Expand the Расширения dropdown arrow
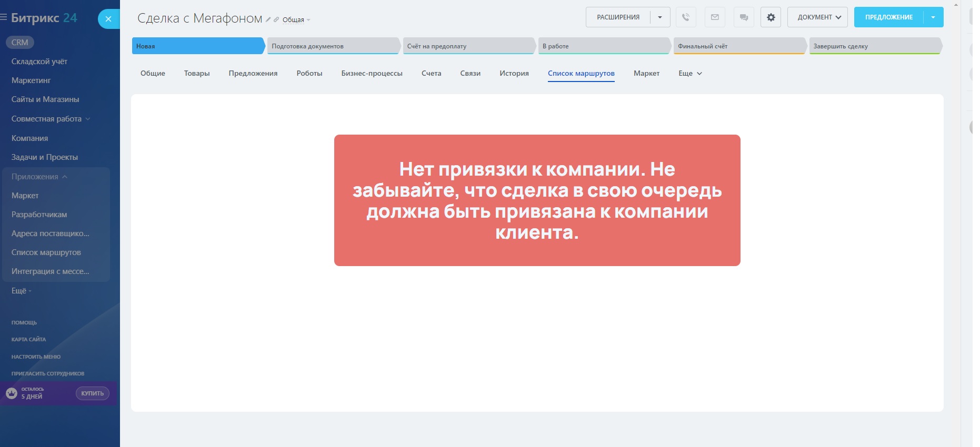Image resolution: width=980 pixels, height=447 pixels. click(660, 17)
